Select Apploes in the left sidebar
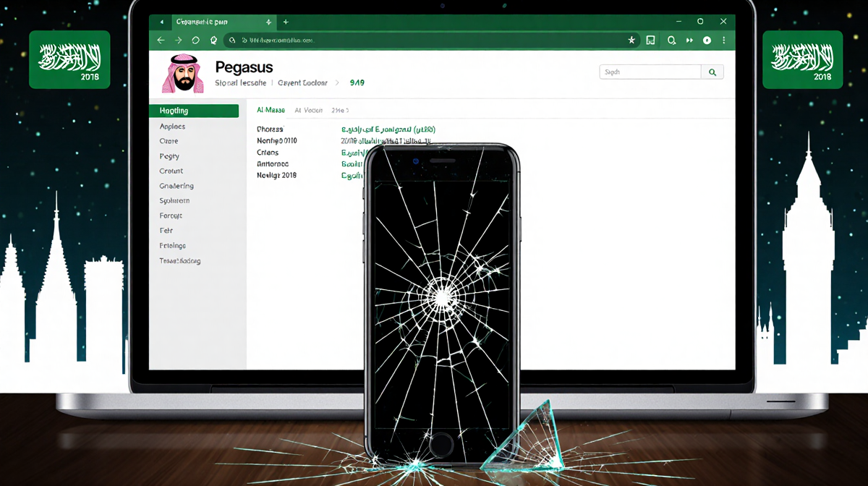This screenshot has width=868, height=486. click(172, 126)
